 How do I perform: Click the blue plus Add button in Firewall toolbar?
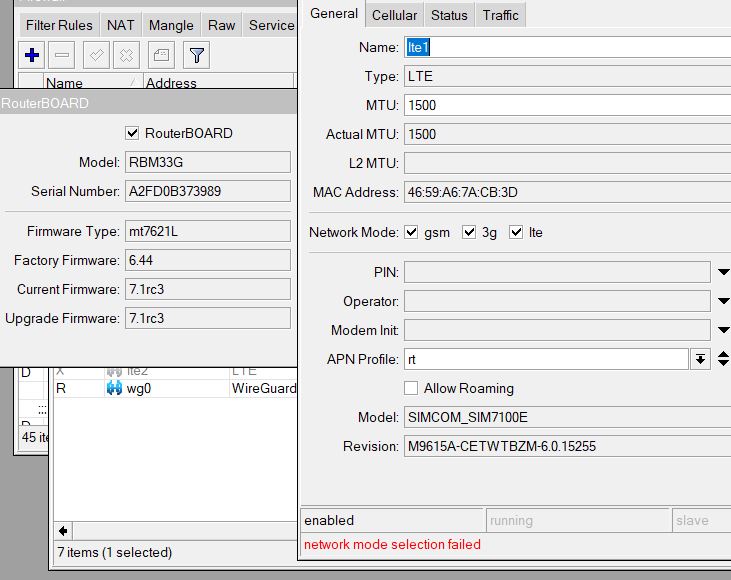click(32, 55)
